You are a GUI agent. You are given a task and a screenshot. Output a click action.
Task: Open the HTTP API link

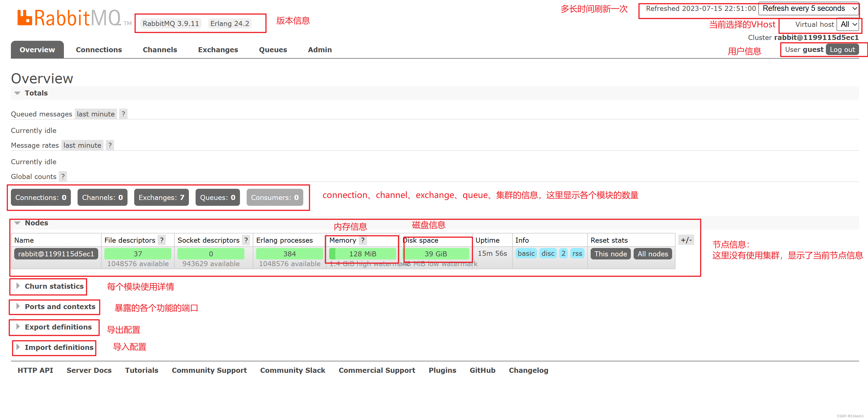click(x=35, y=370)
